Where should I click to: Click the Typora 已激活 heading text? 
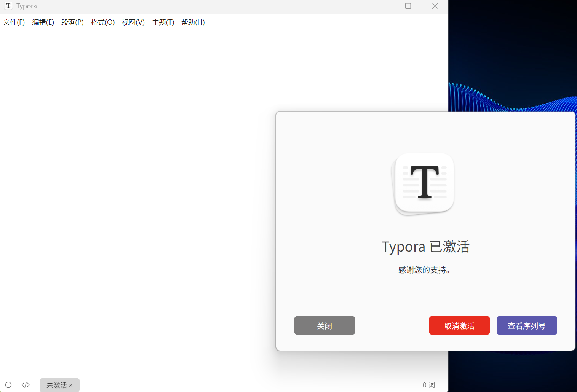[x=425, y=247]
